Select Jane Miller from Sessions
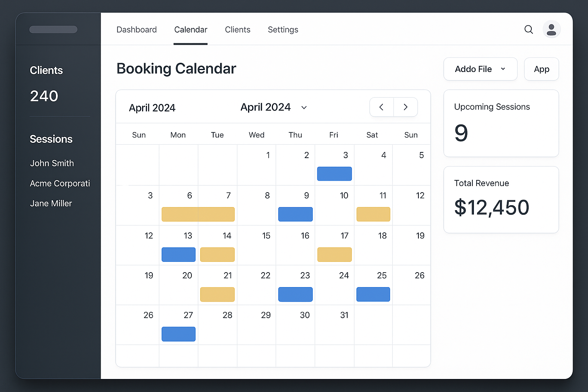Viewport: 588px width, 392px height. coord(51,203)
